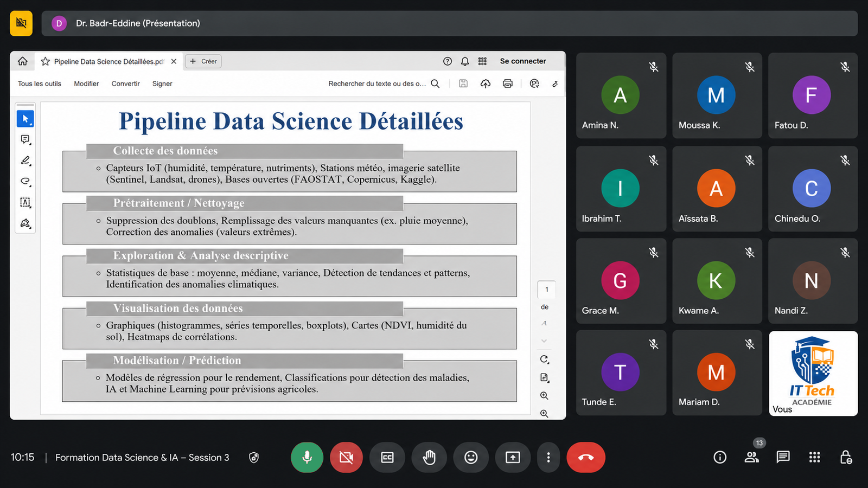Viewport: 868px width, 488px height.
Task: Upload the file to the cloud
Action: click(486, 84)
